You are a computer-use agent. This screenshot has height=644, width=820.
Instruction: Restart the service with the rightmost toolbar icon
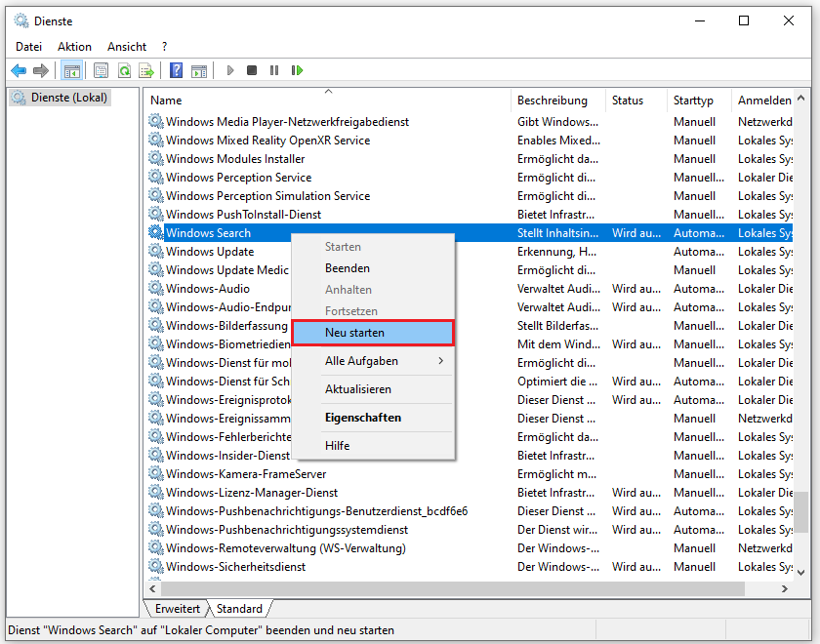coord(299,69)
